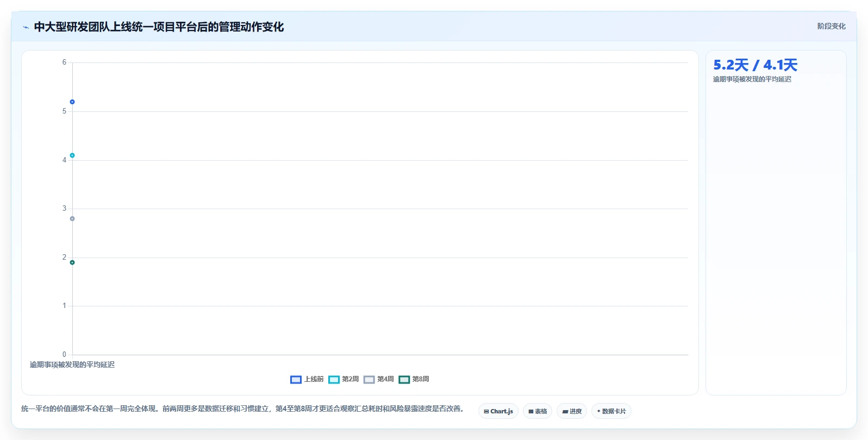Click the y-axis tick label 6
The width and height of the screenshot is (868, 440).
(x=64, y=62)
